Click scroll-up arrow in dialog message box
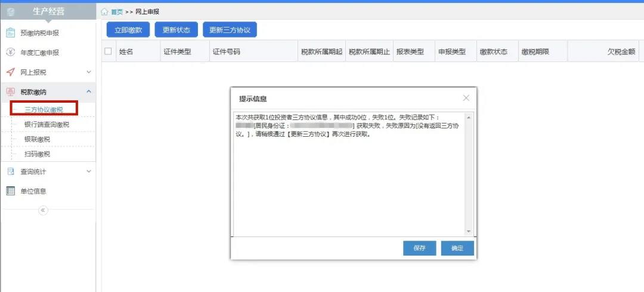 pos(469,117)
